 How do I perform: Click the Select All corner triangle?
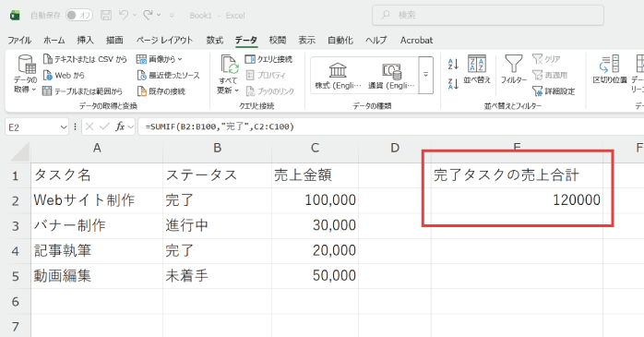pos(19,152)
